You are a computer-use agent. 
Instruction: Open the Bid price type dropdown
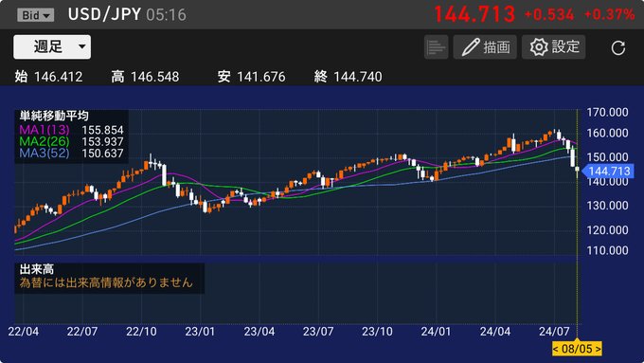click(35, 15)
